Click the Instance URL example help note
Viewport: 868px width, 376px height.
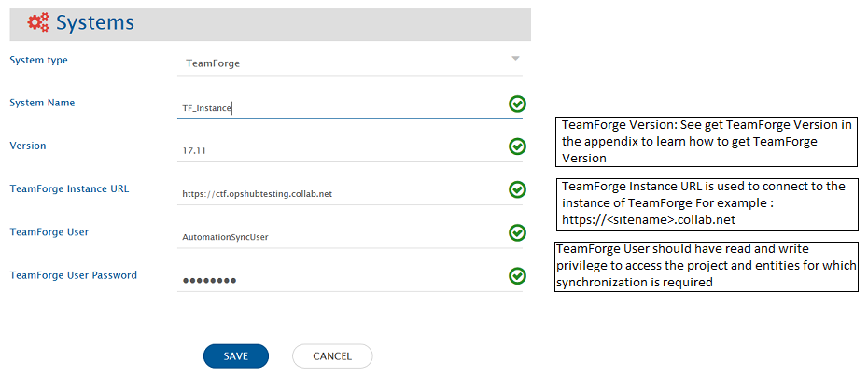[x=706, y=204]
